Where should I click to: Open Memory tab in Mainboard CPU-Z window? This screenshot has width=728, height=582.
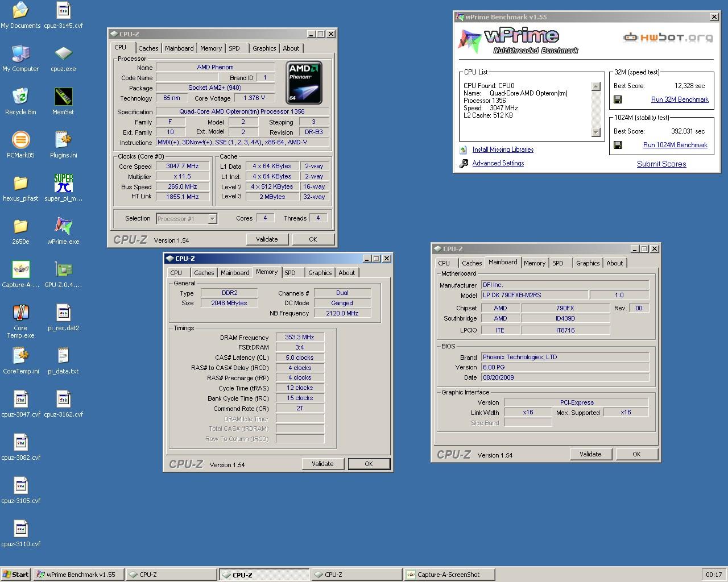coord(534,263)
